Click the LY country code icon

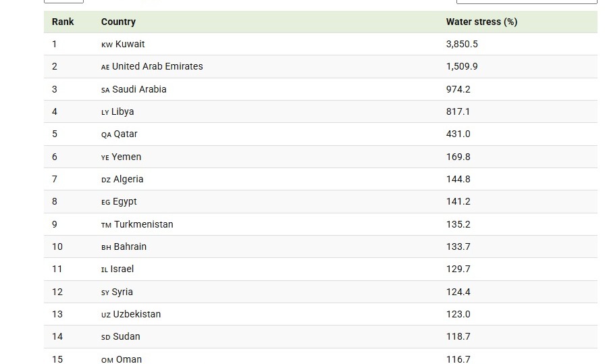click(x=105, y=112)
